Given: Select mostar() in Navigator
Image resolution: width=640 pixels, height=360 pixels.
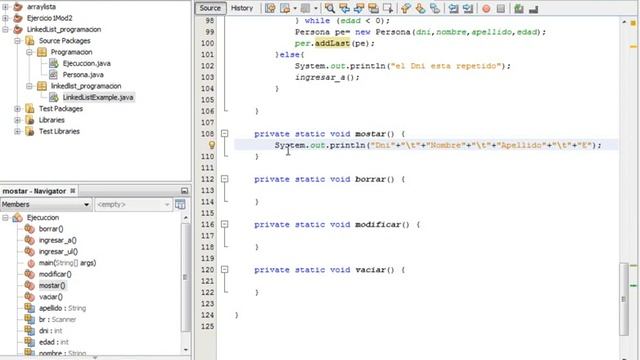Looking at the screenshot, I should click(52, 286).
